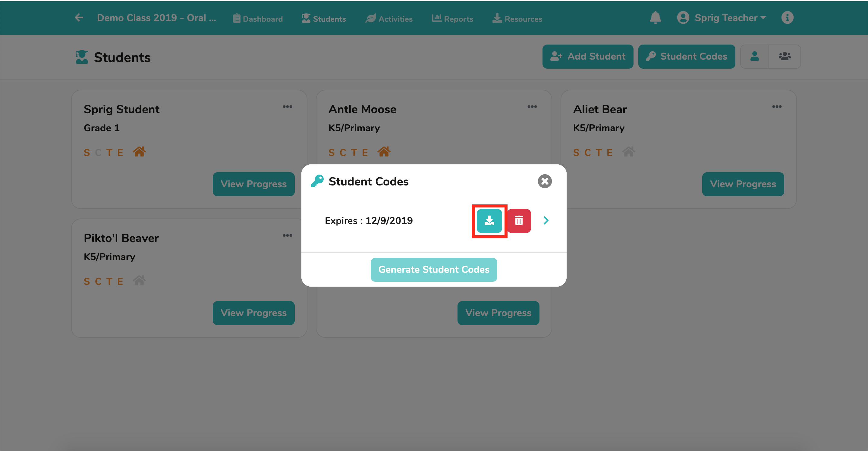Click Generate Student Codes button
The height and width of the screenshot is (451, 868).
click(x=434, y=269)
